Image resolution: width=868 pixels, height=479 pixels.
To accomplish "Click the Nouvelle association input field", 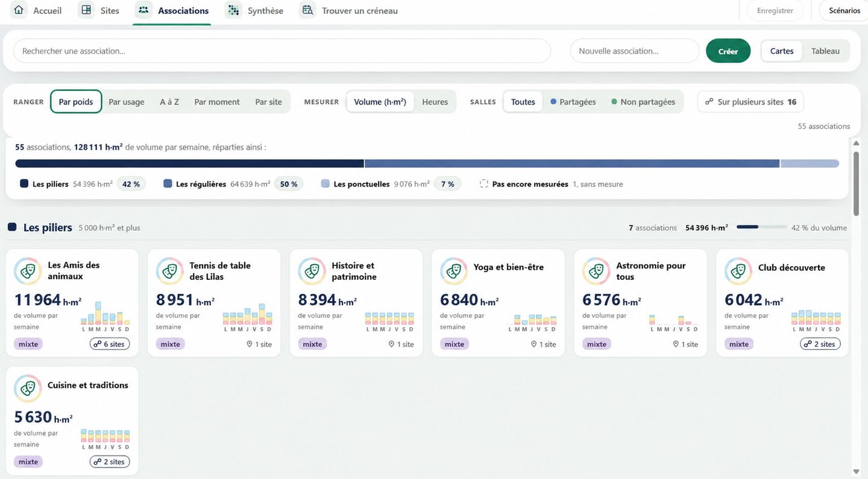I will click(635, 51).
